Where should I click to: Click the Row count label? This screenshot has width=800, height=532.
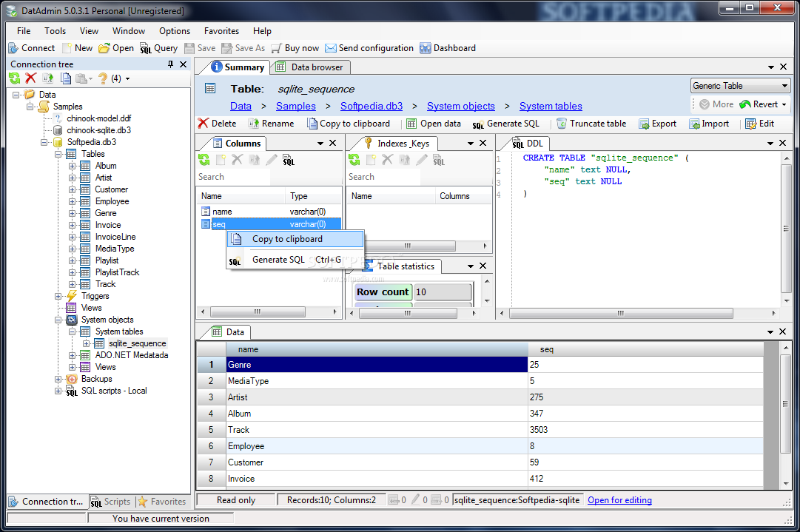click(x=383, y=292)
